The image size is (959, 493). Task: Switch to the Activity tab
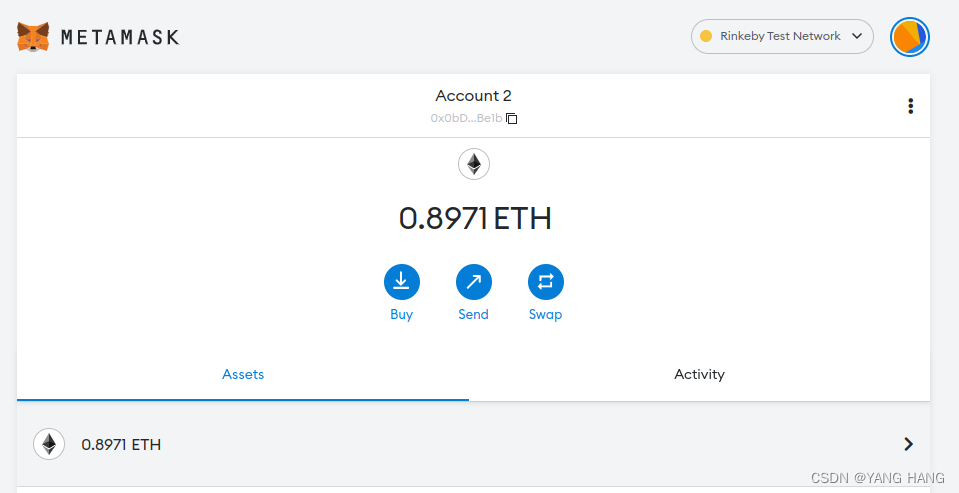(700, 374)
